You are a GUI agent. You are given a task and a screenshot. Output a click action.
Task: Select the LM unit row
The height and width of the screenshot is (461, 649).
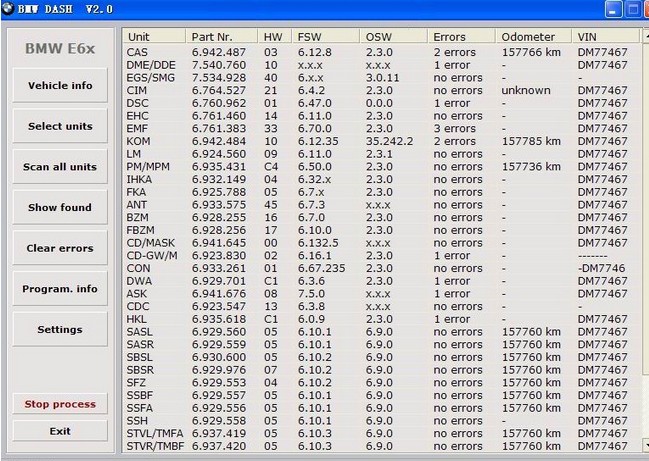(x=381, y=154)
